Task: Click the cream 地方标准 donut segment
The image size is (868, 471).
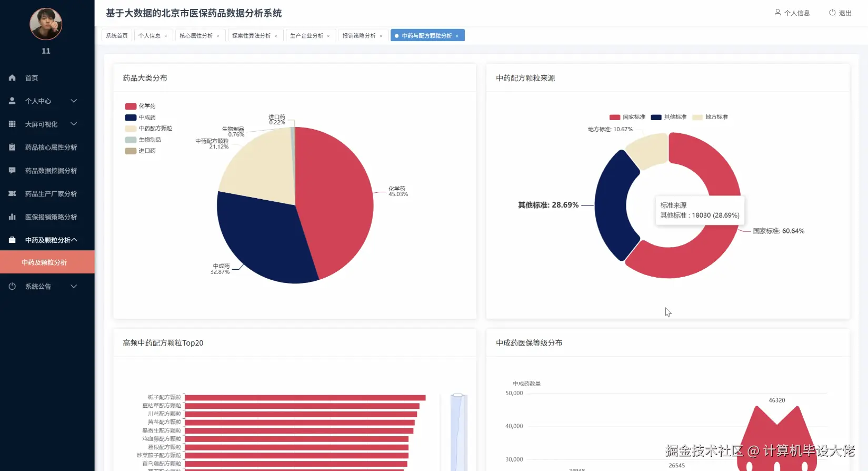Action: (650, 150)
